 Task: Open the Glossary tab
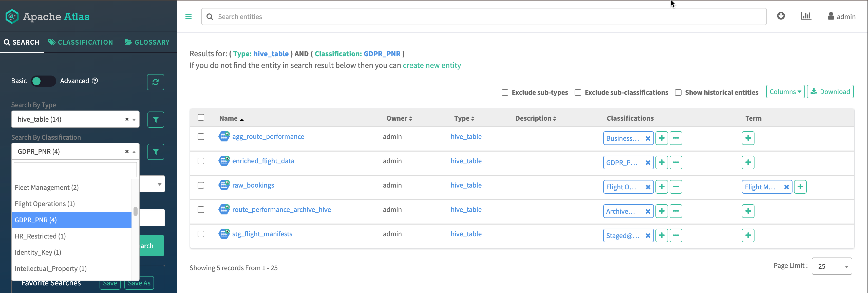click(x=147, y=42)
